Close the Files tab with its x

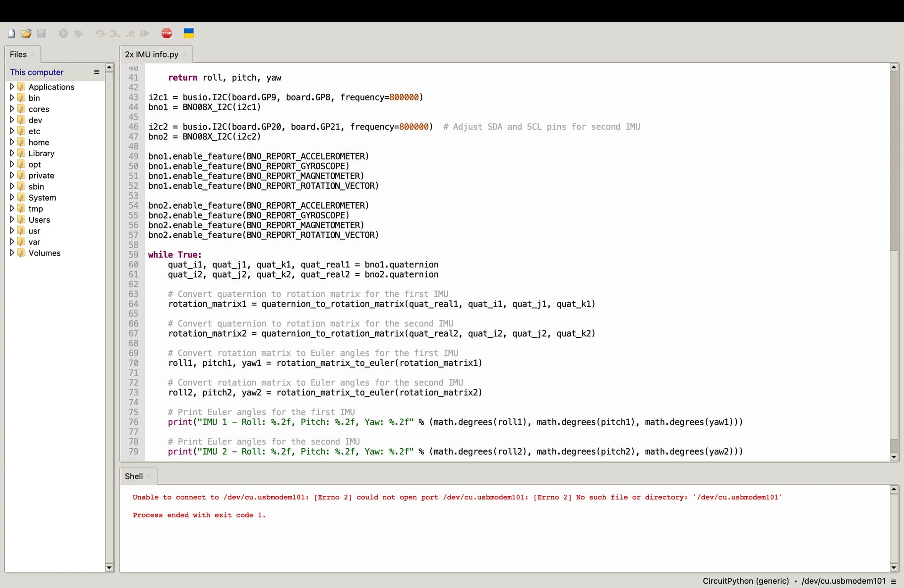32,55
